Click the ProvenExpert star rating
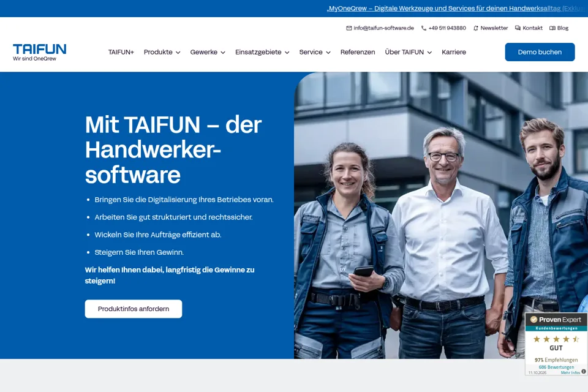Image resolution: width=588 pixels, height=392 pixels. [556, 339]
